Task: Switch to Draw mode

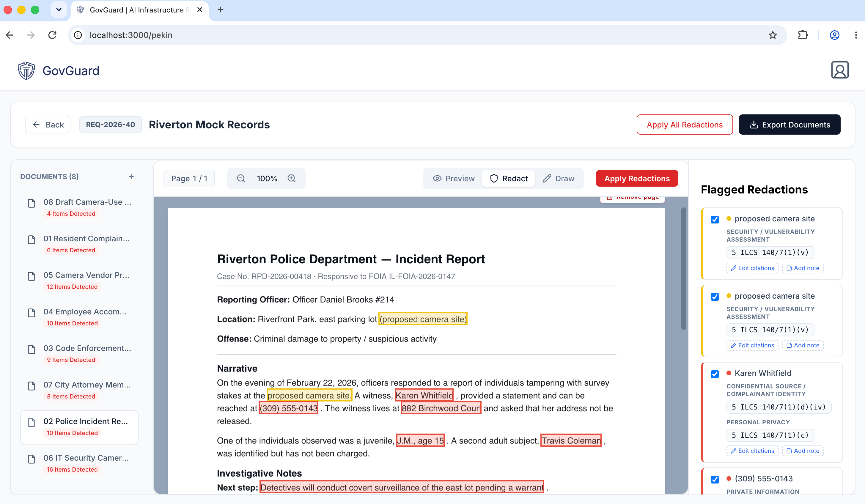Action: [x=558, y=178]
